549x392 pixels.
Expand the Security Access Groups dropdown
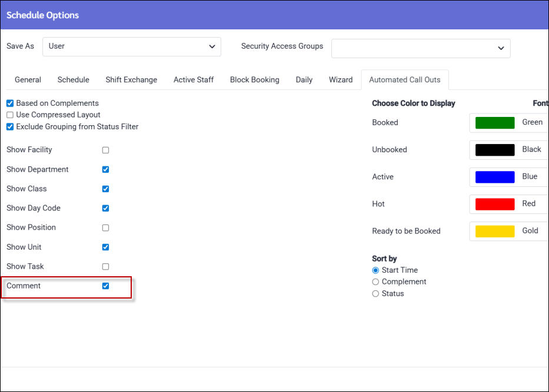(420, 48)
